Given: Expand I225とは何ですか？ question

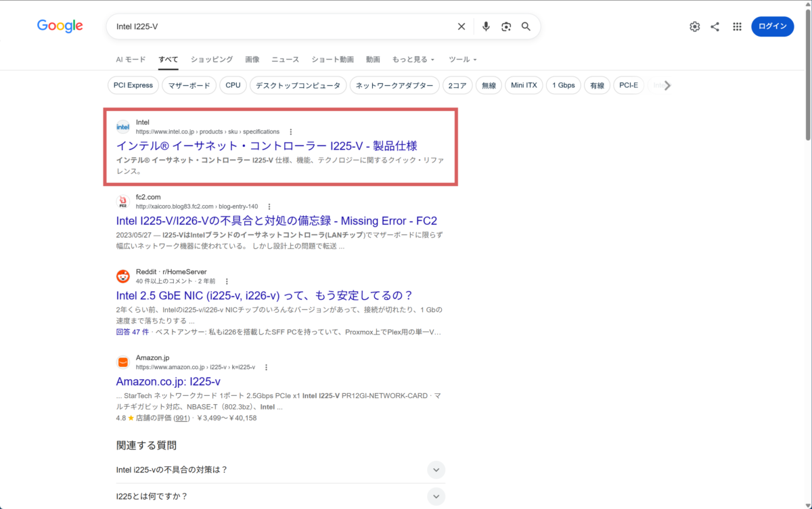Looking at the screenshot, I should pyautogui.click(x=280, y=496).
